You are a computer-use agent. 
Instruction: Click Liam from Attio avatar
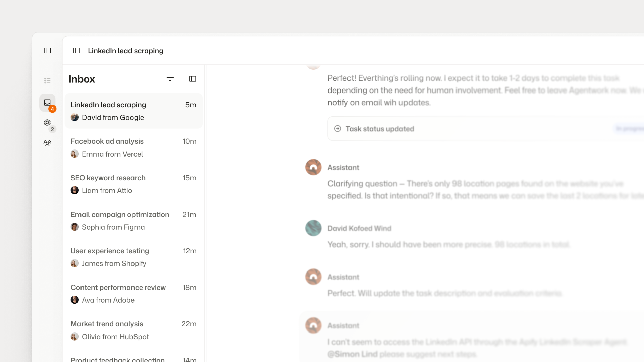[x=75, y=190]
